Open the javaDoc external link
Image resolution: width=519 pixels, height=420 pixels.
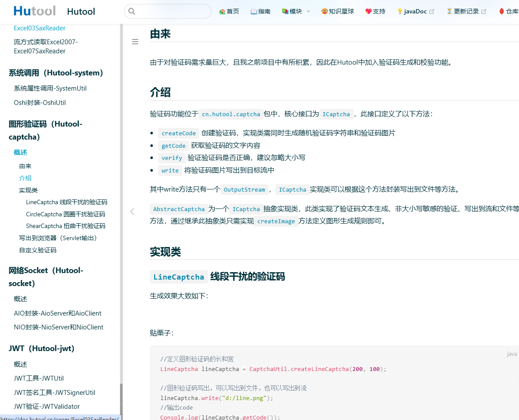[x=415, y=11]
